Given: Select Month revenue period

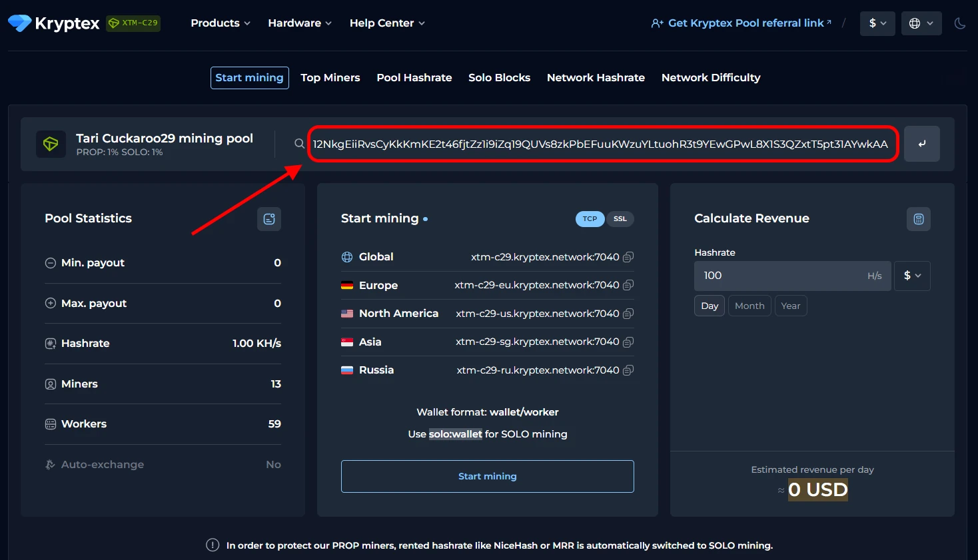Looking at the screenshot, I should 749,306.
